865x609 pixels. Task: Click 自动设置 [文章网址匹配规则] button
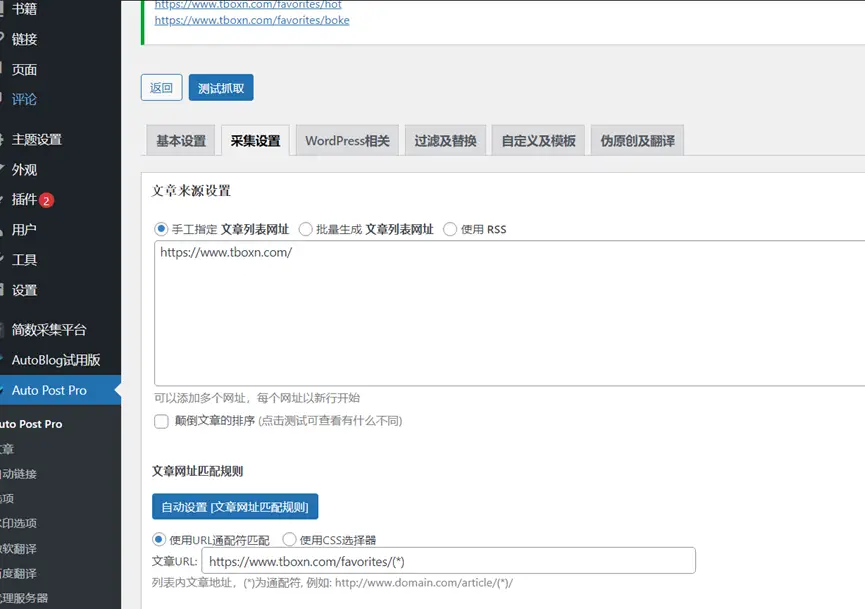[x=235, y=506]
